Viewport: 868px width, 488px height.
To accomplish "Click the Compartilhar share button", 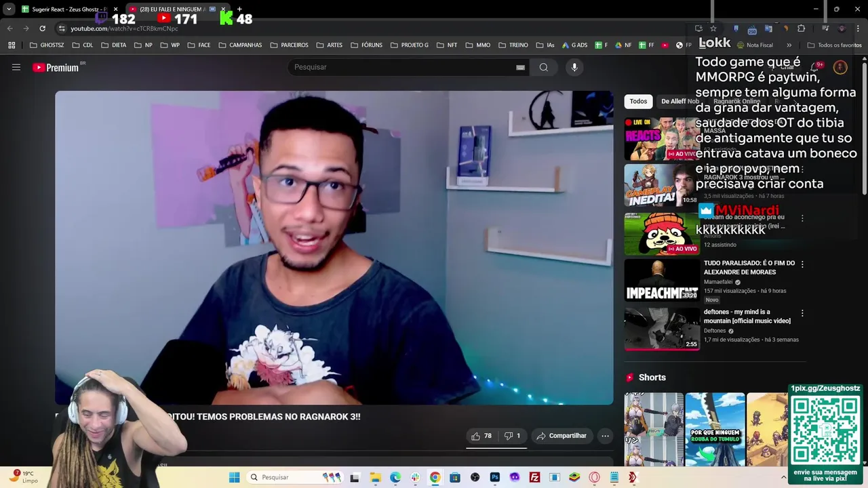I will point(561,436).
